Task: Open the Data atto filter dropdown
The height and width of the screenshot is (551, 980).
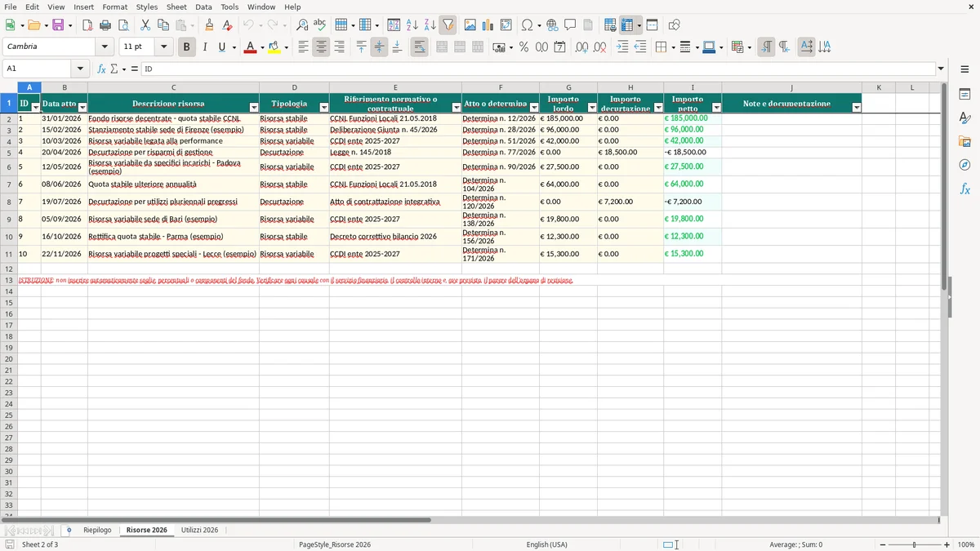Action: pyautogui.click(x=82, y=107)
